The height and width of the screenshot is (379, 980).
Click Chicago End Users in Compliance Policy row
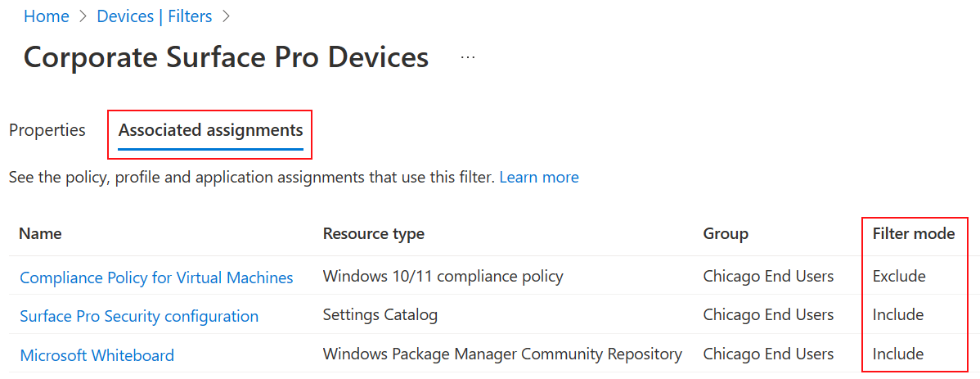768,276
